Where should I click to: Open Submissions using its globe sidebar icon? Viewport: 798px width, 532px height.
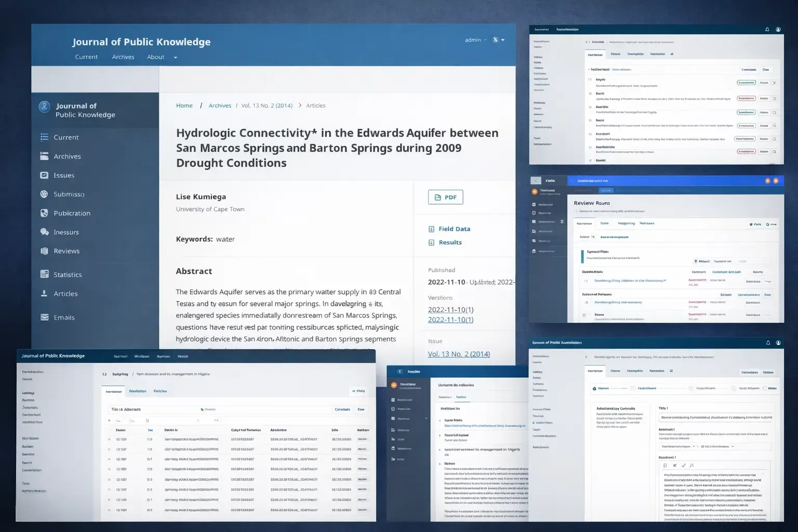[x=45, y=194]
